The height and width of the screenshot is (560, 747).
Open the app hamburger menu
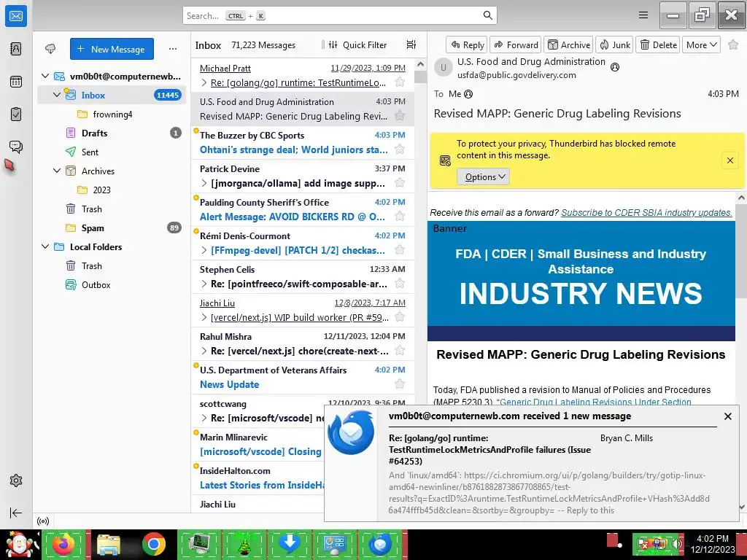(643, 15)
